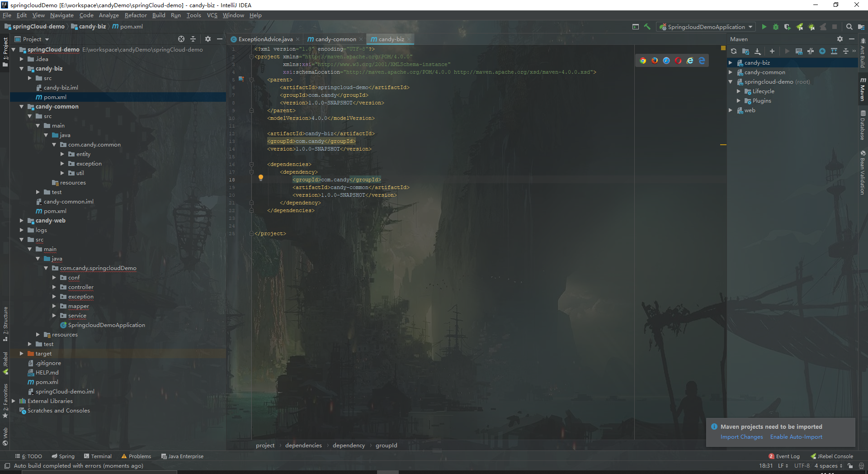The image size is (868, 474).
Task: Open in Safari browser icon
Action: (x=666, y=61)
